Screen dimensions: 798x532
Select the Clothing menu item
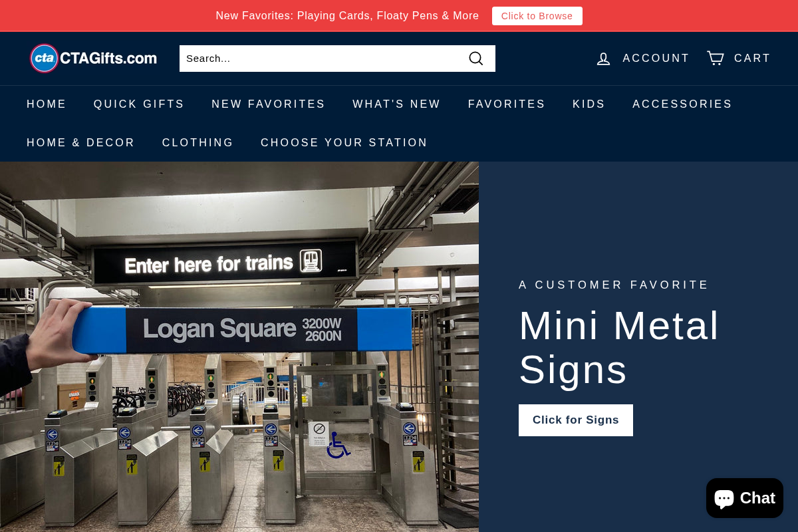[x=198, y=143]
